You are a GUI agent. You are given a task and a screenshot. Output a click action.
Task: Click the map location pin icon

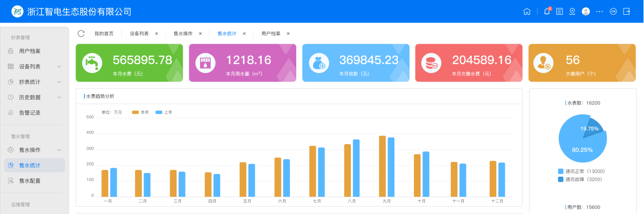572,12
